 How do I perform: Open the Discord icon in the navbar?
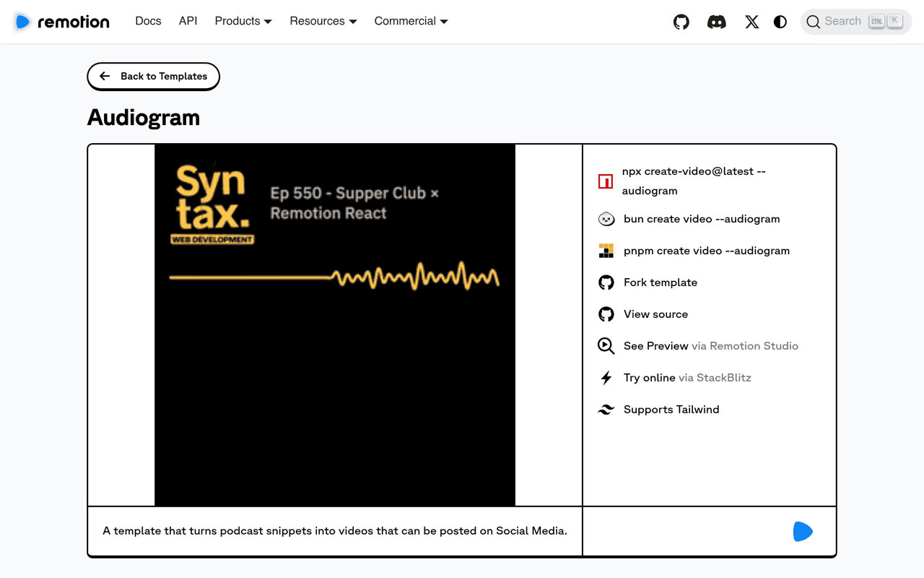click(x=717, y=22)
